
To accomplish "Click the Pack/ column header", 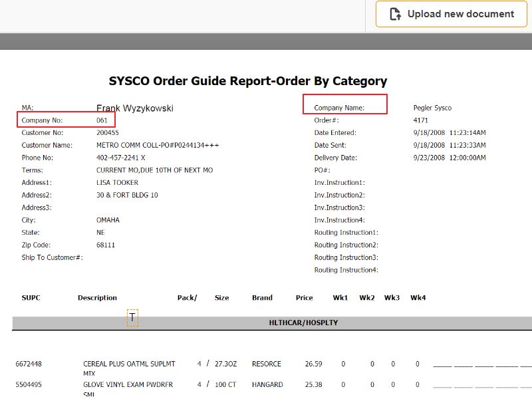I will pyautogui.click(x=188, y=297).
